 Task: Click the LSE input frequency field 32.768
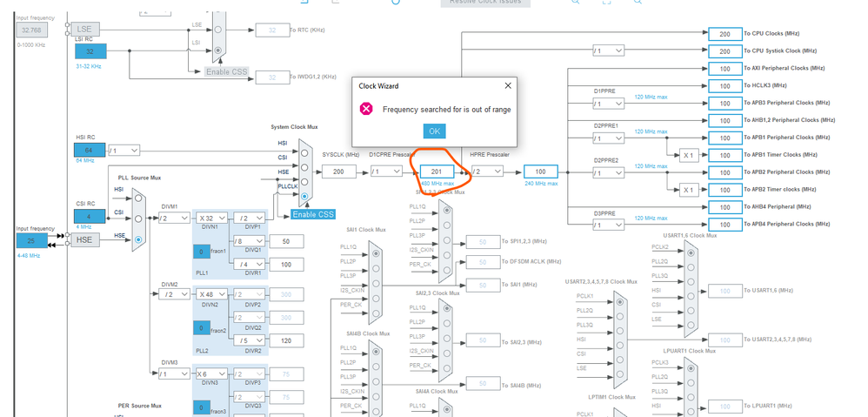click(32, 30)
